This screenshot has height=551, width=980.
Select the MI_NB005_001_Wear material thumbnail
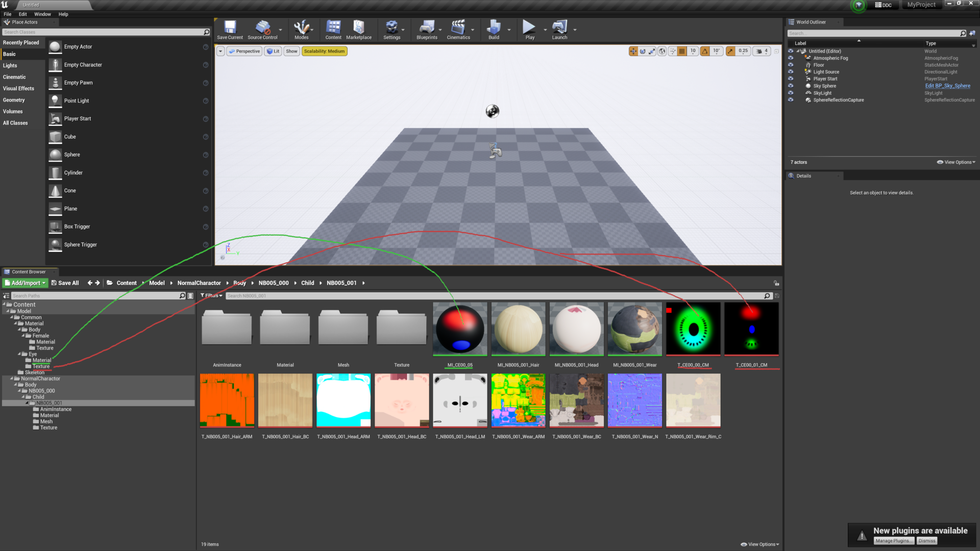635,329
